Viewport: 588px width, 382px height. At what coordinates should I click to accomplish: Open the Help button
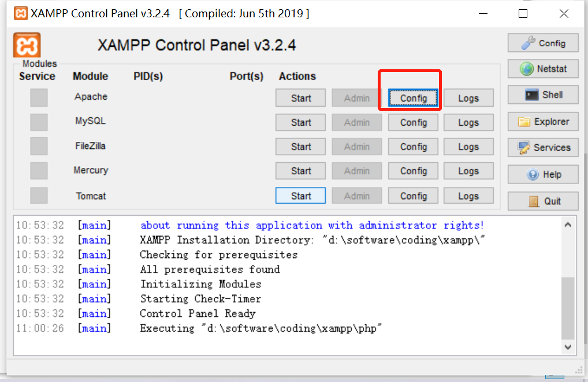[543, 174]
